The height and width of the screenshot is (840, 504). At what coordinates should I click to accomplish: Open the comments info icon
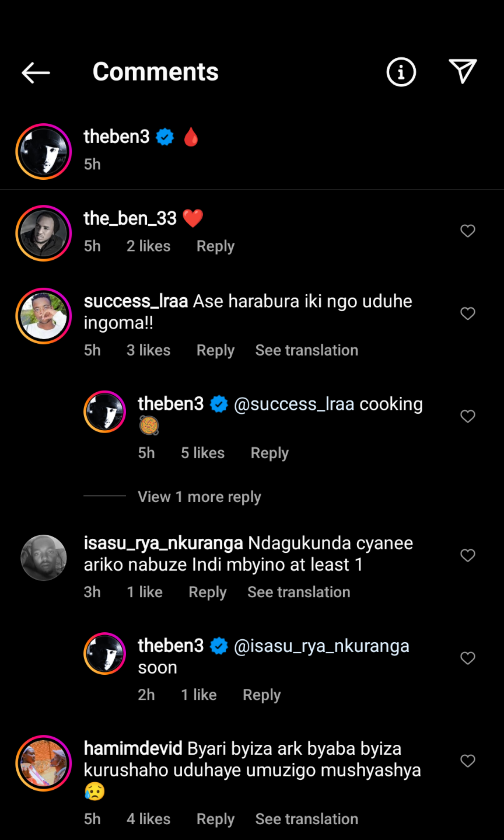click(x=401, y=72)
